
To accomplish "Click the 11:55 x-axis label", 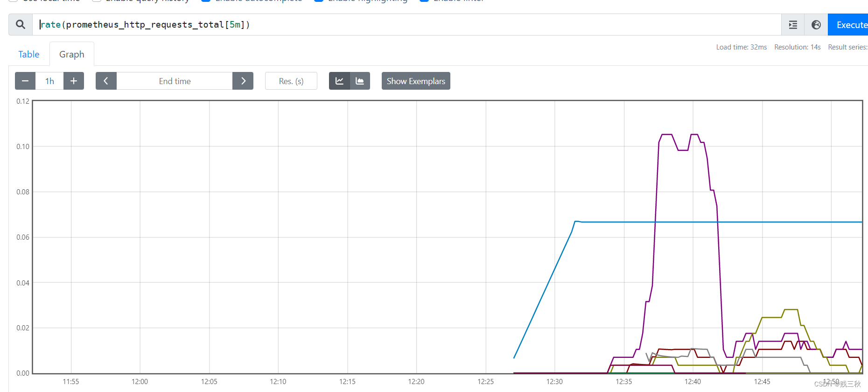I will (x=71, y=382).
